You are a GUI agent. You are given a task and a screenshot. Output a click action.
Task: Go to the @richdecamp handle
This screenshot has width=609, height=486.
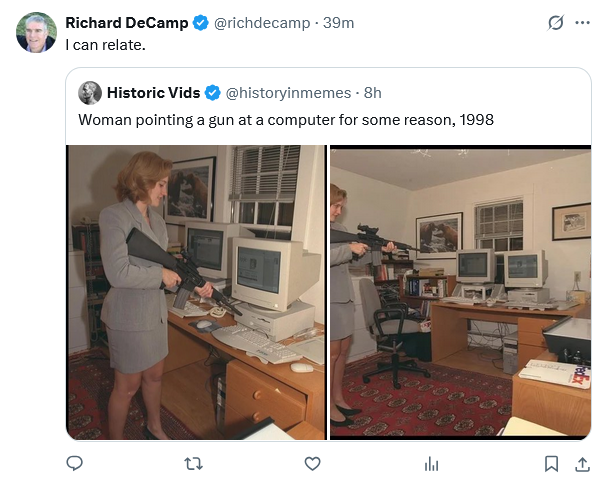tap(262, 23)
